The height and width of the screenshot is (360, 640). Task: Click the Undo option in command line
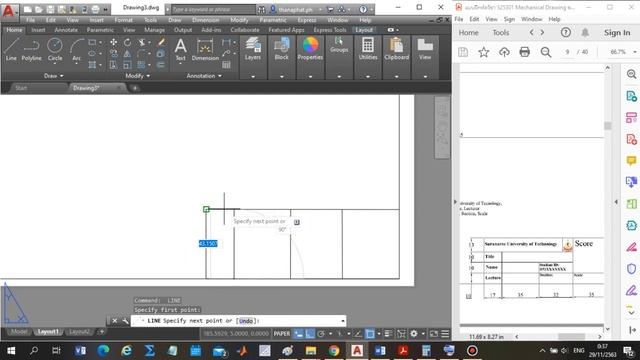[247, 321]
